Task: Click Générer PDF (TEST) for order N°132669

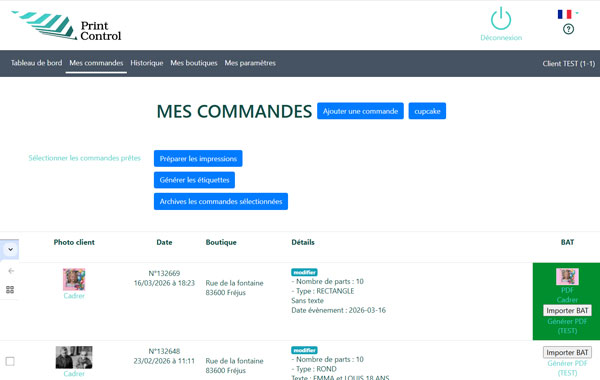Action: pyautogui.click(x=567, y=326)
